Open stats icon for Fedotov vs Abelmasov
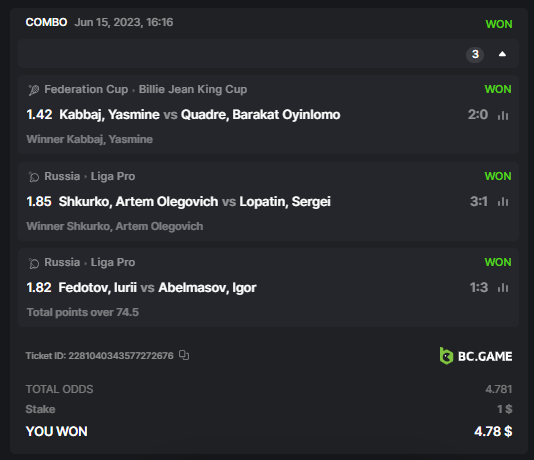The height and width of the screenshot is (460, 534). tap(503, 288)
